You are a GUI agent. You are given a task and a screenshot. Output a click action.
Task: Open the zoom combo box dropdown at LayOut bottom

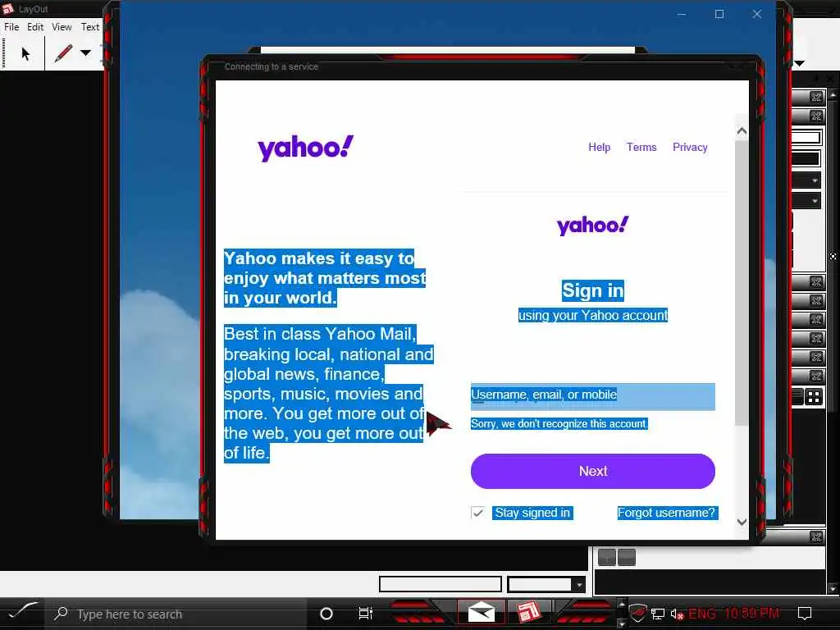click(579, 585)
